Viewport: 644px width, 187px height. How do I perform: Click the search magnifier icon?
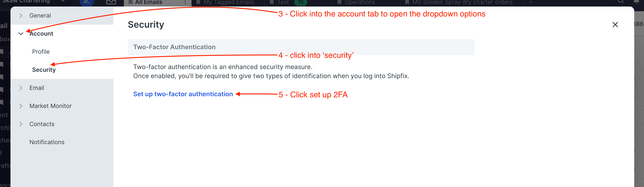click(621, 1)
